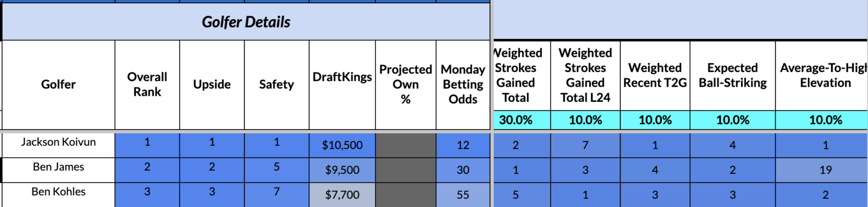Click the Jackson Koivun golfer name cell
This screenshot has height=207, width=868.
[x=59, y=145]
